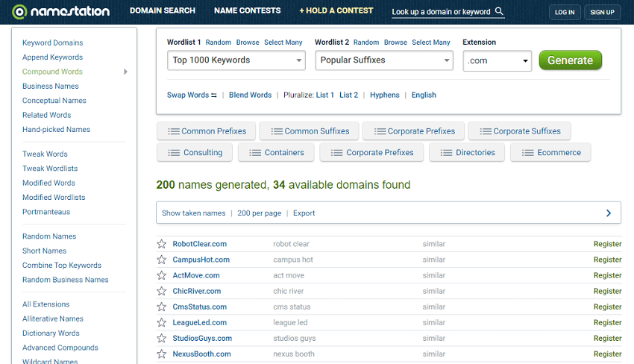
Task: Click the search magnifier icon in header
Action: pyautogui.click(x=499, y=11)
